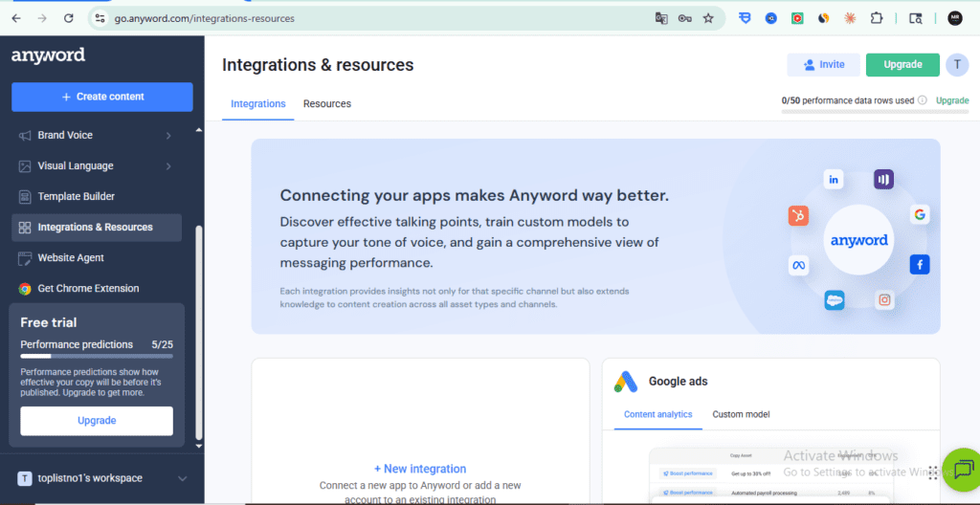The width and height of the screenshot is (980, 505).
Task: Expand the Brand Voice chevron
Action: click(168, 136)
